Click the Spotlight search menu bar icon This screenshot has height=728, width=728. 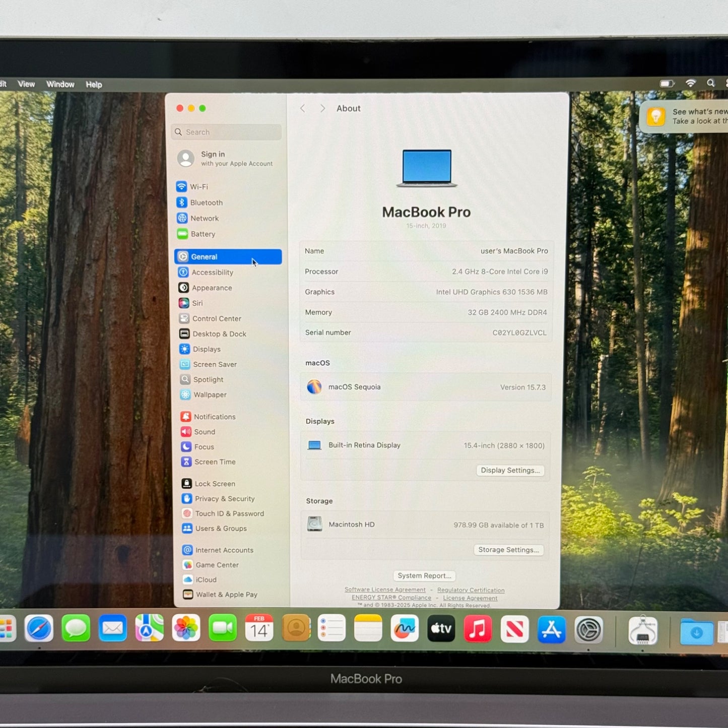pos(710,83)
